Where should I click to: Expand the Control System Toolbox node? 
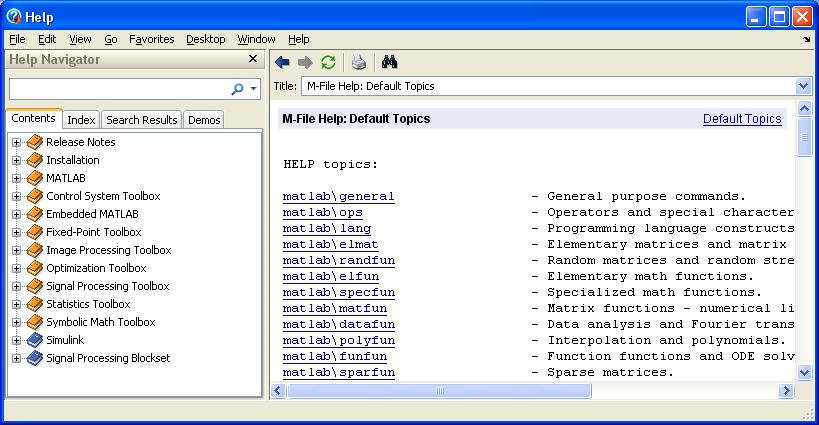pos(16,196)
